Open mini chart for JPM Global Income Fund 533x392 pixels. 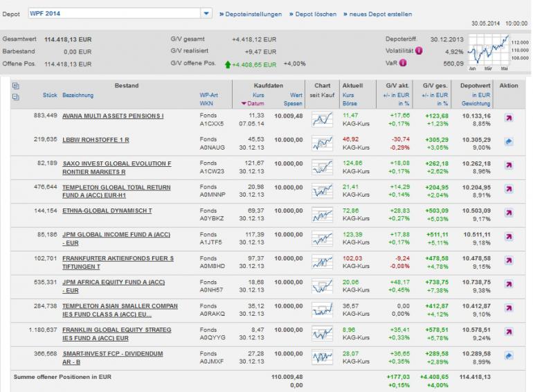(323, 237)
